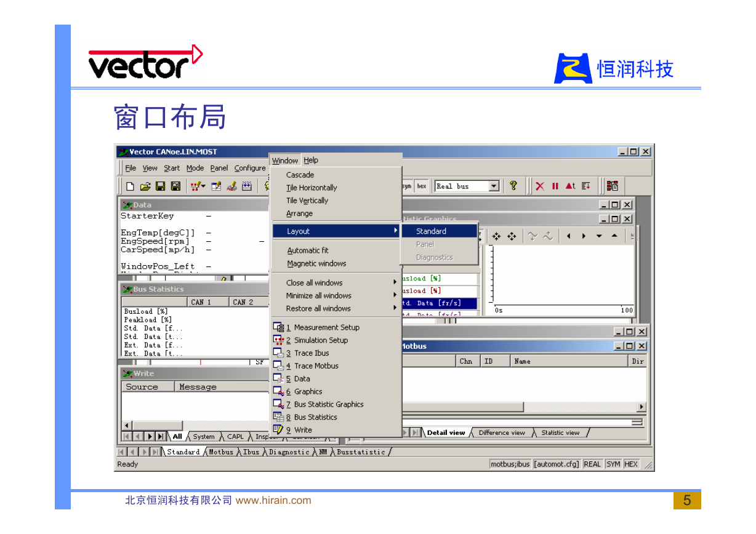
Task: Click the down arrow in the graphics toolbar
Action: point(599,236)
